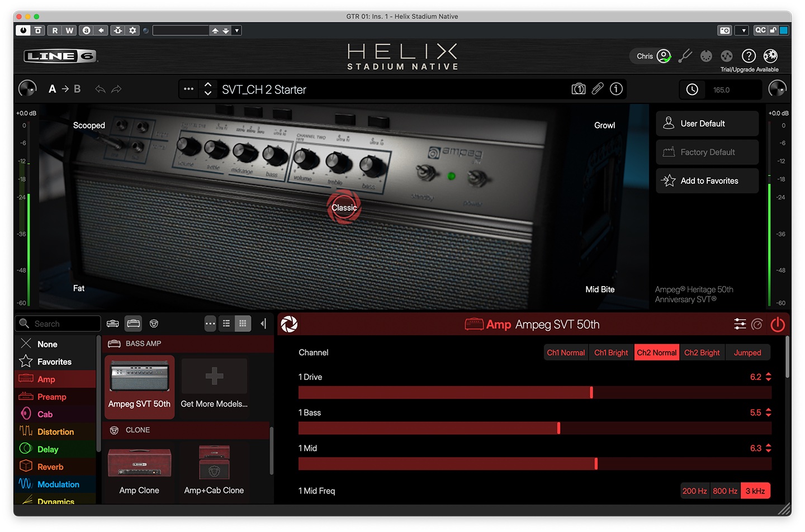Image resolution: width=805 pixels, height=532 pixels.
Task: Select the Modulation category
Action: tap(55, 484)
